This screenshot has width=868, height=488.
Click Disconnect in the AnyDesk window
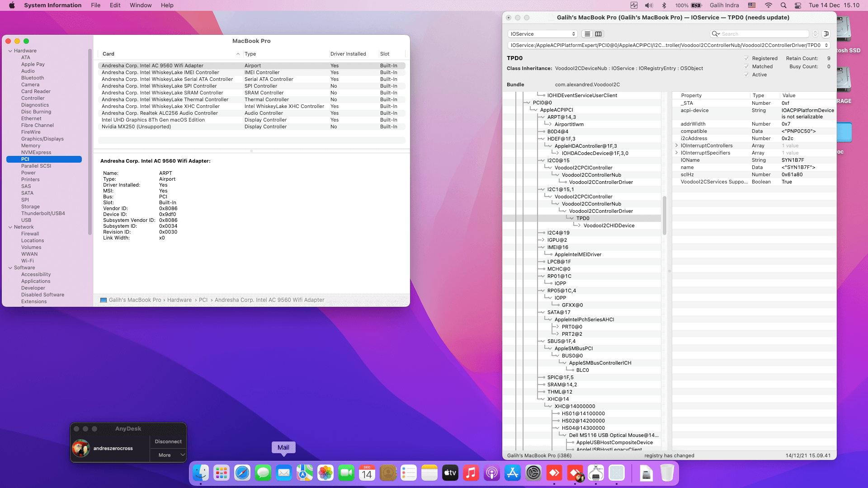[x=168, y=441]
